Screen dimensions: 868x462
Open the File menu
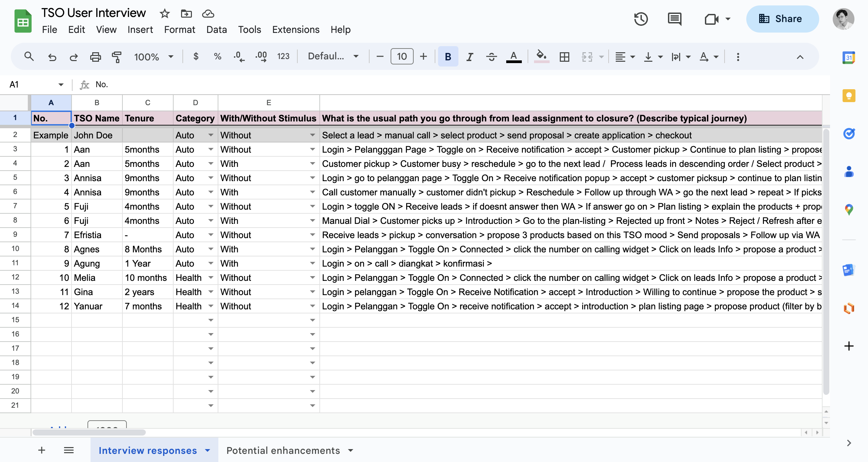(x=50, y=30)
